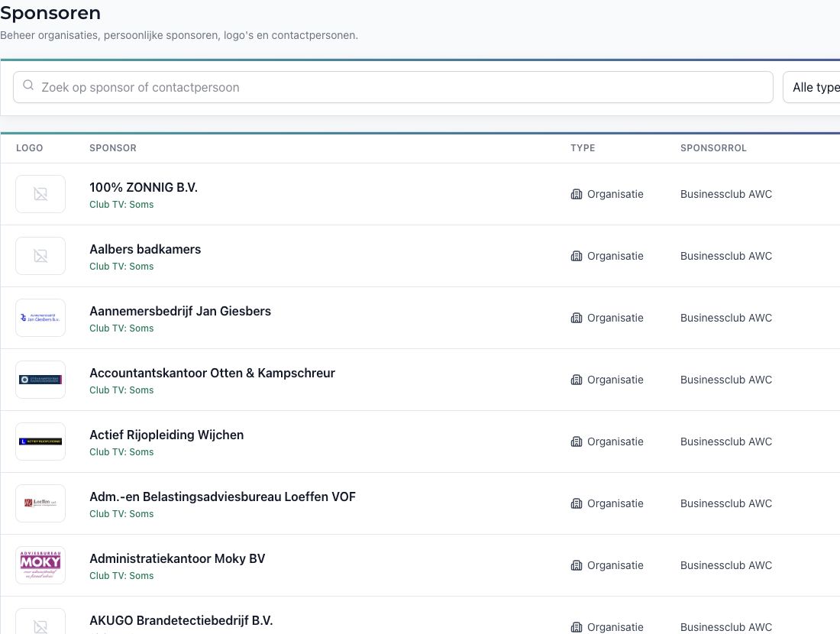The height and width of the screenshot is (634, 840).
Task: Open sponsor 'AKUGO Brandetectiebedrijf B.V.'
Action: [181, 620]
